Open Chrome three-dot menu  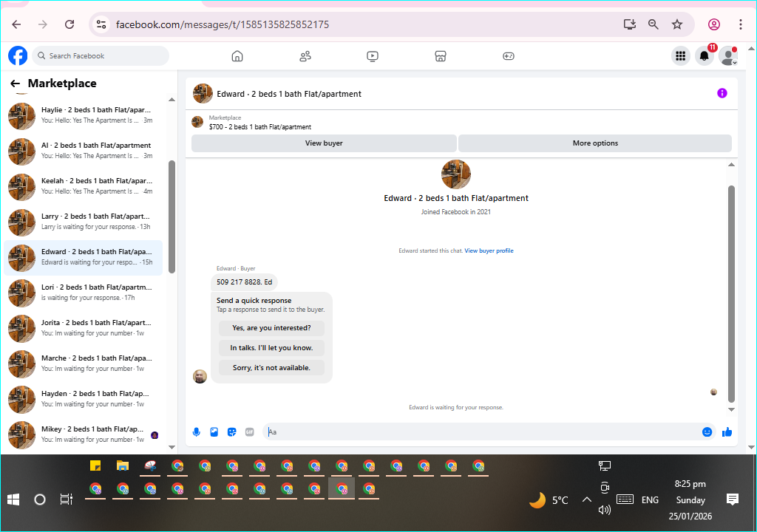tap(741, 24)
